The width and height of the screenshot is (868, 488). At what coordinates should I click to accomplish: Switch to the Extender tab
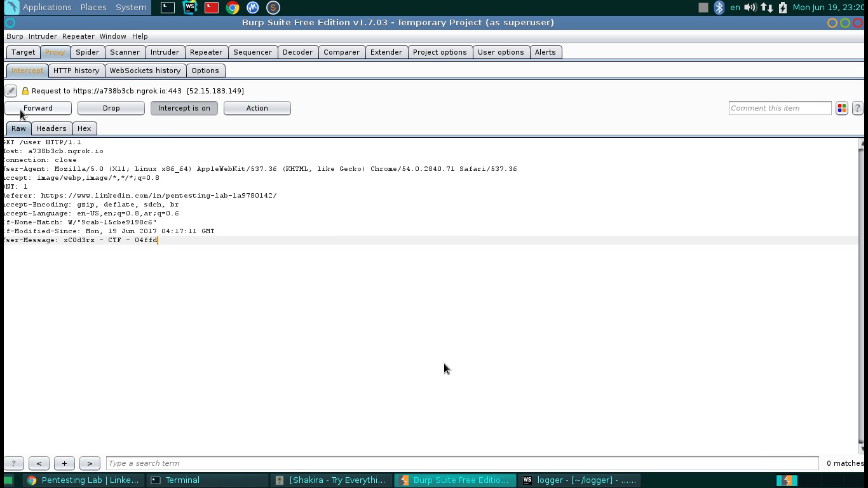[386, 52]
